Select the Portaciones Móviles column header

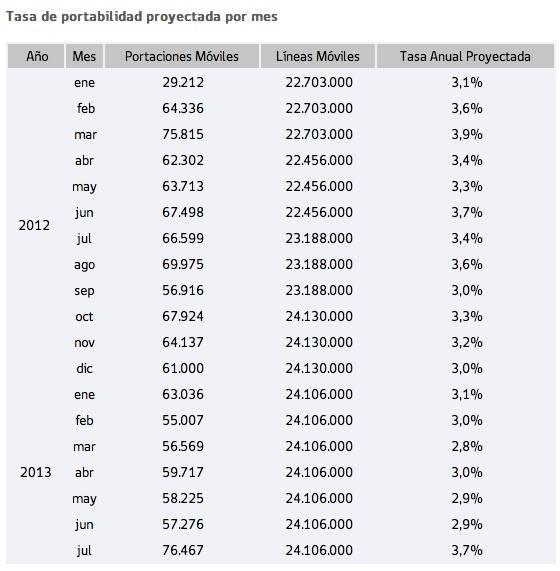(182, 56)
